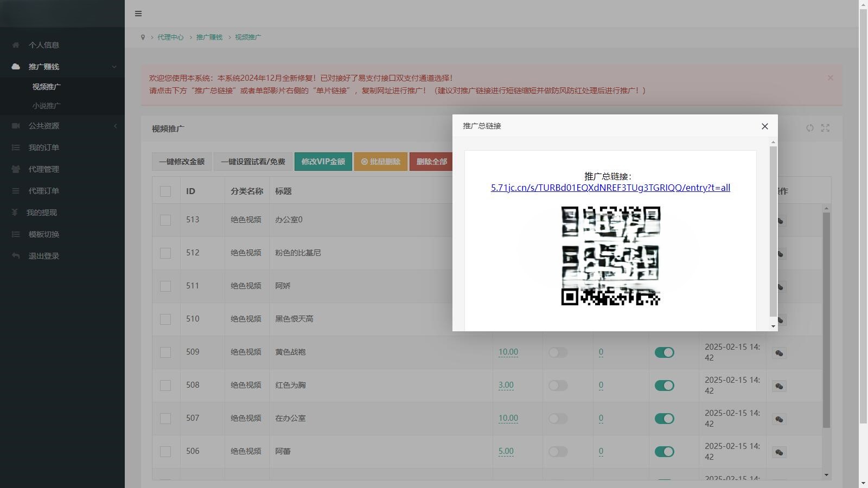Screen dimensions: 868x488
Task: Click the home icon beside 个人信息
Action: (16, 45)
